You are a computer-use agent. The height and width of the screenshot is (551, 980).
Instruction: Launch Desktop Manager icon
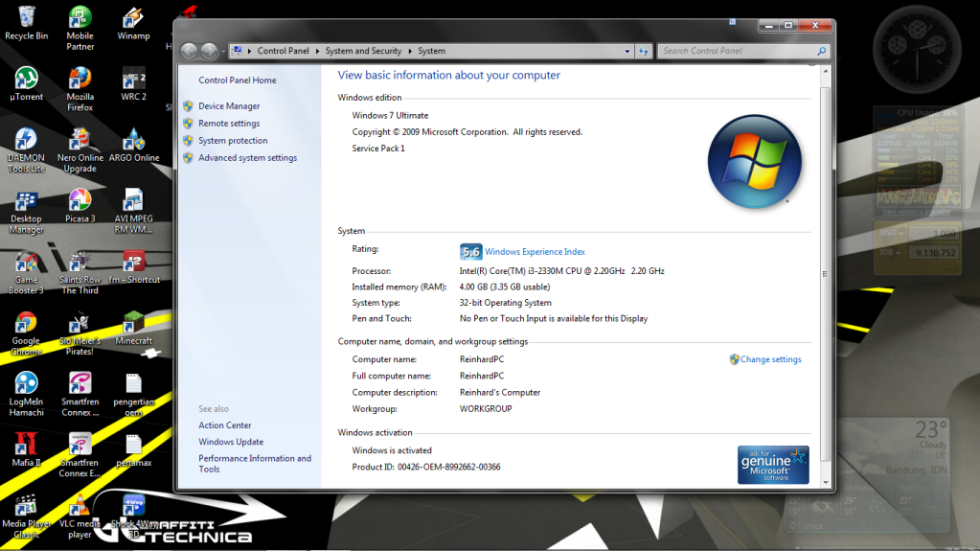[26, 212]
